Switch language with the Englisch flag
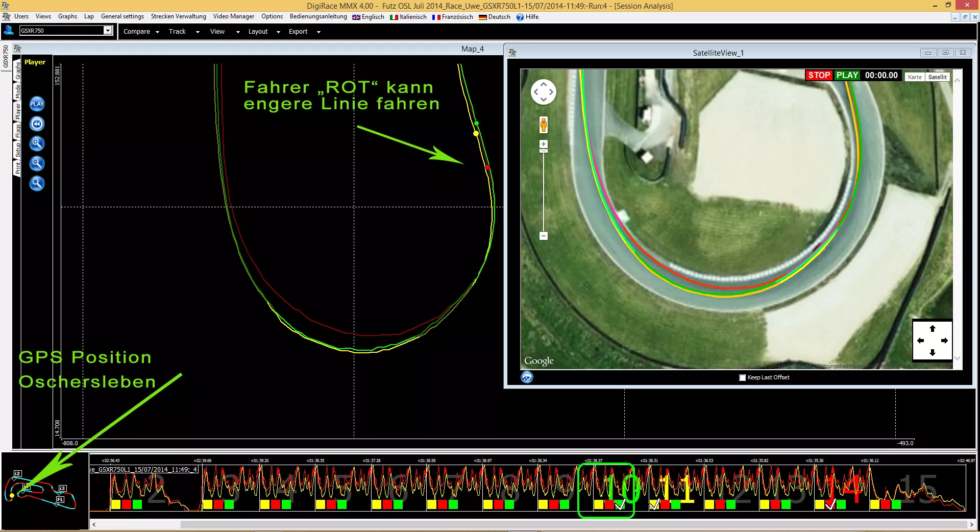Viewport: 980px width, 532px height. (356, 17)
